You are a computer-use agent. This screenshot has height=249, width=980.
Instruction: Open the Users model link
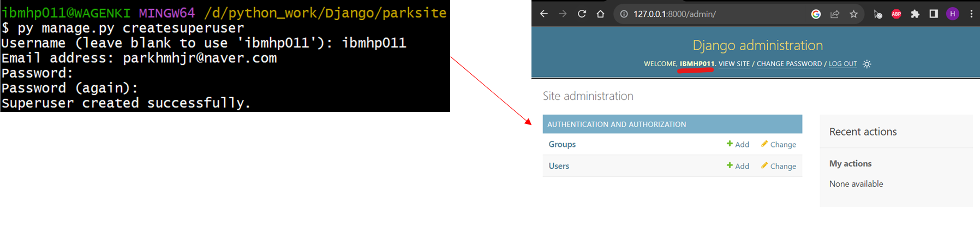[559, 166]
